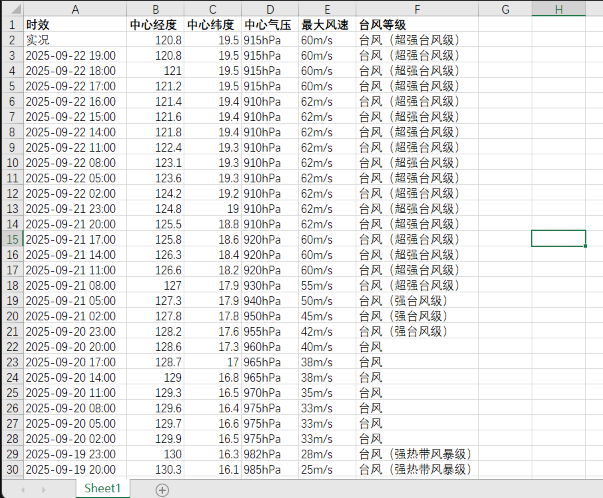Screen dimensions: 603x498
Task: Click 台风 level cell in row 25
Action: coord(417,393)
